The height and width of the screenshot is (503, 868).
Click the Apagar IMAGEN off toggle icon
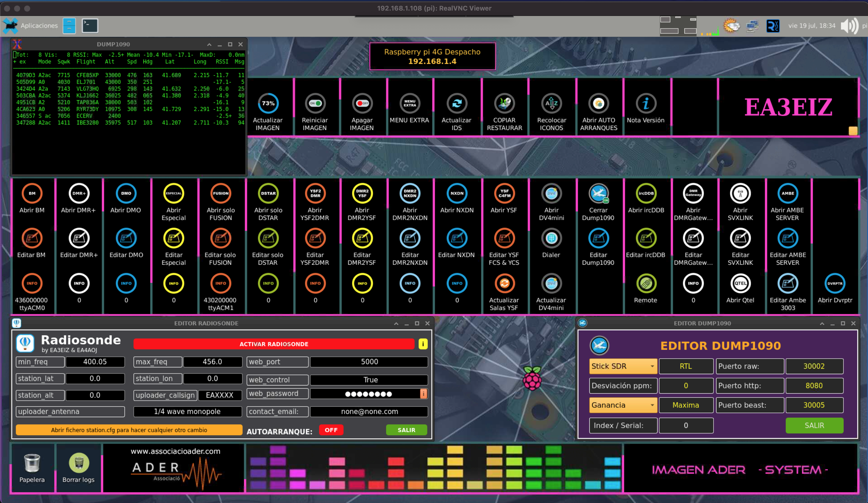coord(362,103)
